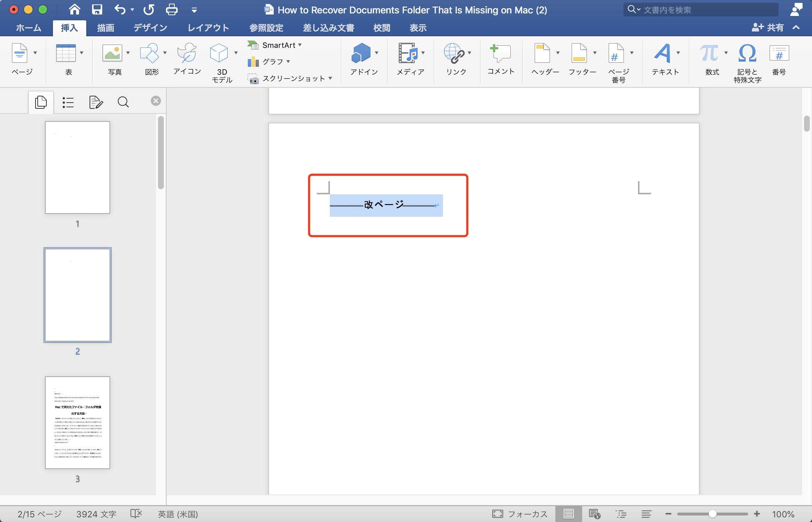Show headings list in navigation pane
This screenshot has width=812, height=522.
click(68, 102)
